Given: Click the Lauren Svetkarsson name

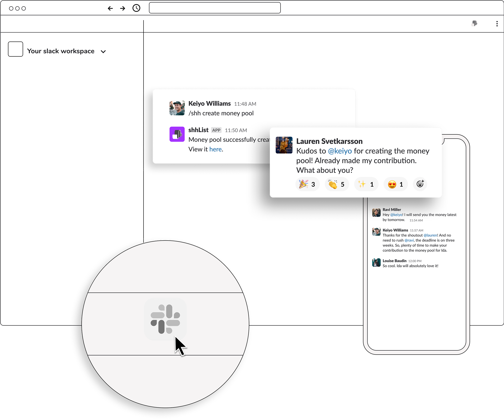Looking at the screenshot, I should click(x=329, y=141).
